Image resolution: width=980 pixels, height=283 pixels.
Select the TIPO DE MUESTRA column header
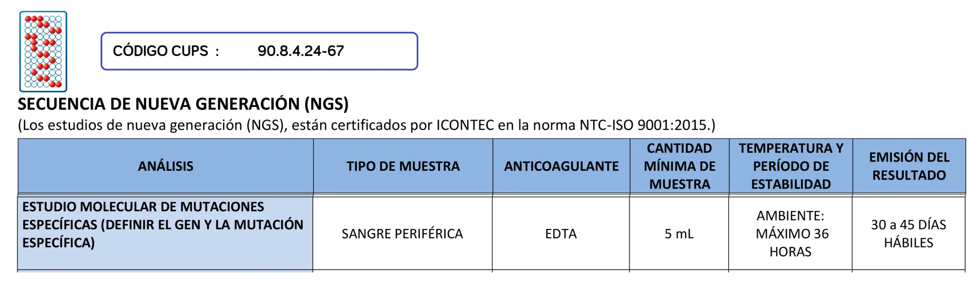click(403, 166)
